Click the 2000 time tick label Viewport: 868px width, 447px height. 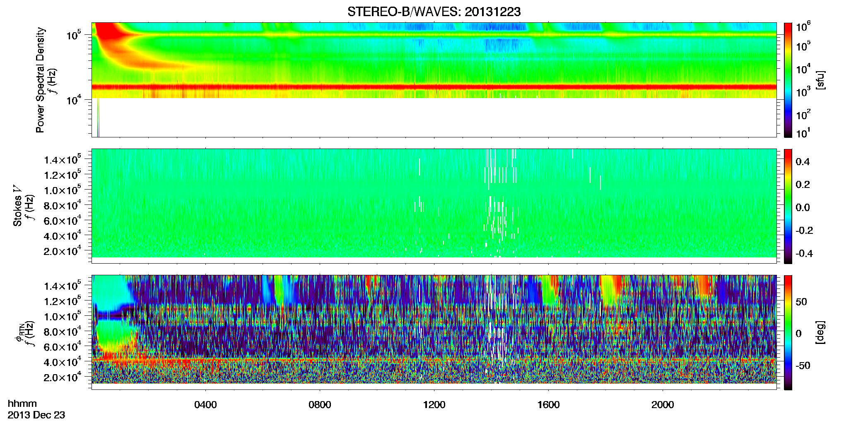tap(663, 405)
